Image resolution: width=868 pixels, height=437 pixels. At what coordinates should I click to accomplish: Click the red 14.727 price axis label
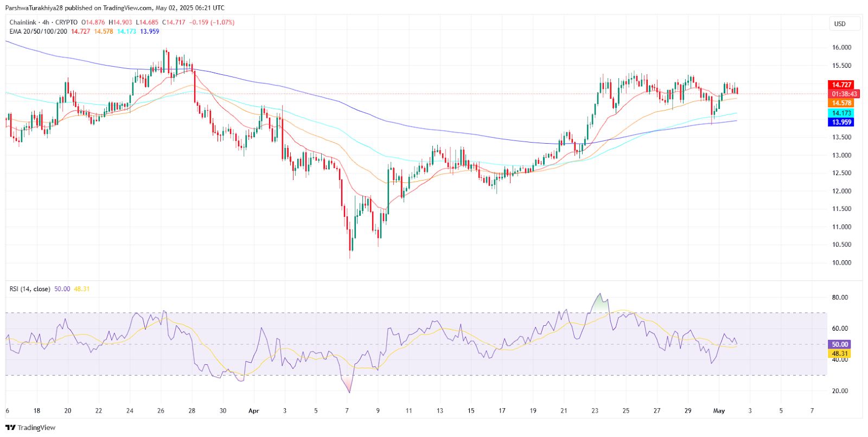point(841,85)
